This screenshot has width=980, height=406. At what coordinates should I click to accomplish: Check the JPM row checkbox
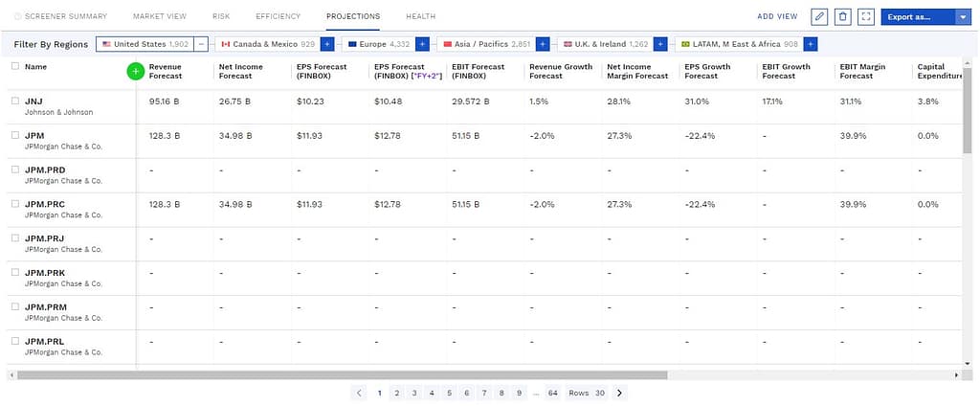click(x=15, y=135)
